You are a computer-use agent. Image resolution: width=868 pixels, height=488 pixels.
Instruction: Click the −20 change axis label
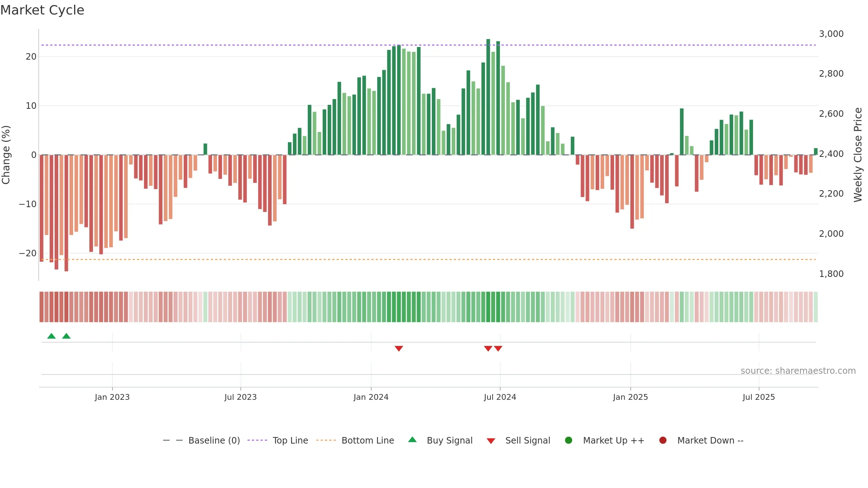[x=27, y=253]
